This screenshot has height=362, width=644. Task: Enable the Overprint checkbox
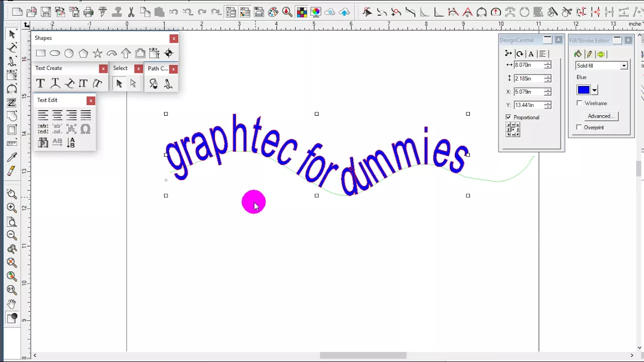(579, 127)
